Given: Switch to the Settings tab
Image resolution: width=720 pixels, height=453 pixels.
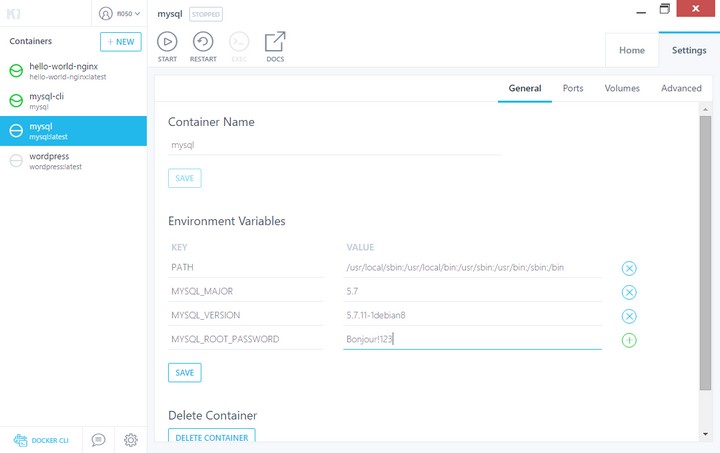Looking at the screenshot, I should [689, 50].
